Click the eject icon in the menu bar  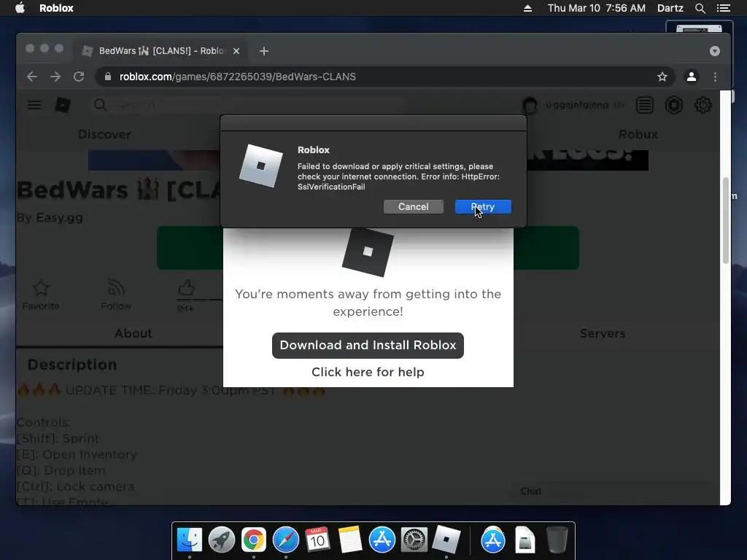pos(527,8)
